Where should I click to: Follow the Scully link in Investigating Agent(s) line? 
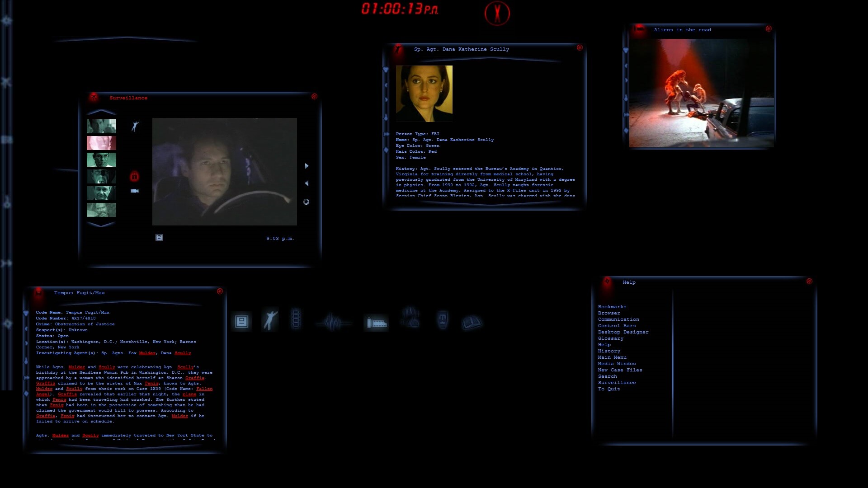[183, 353]
